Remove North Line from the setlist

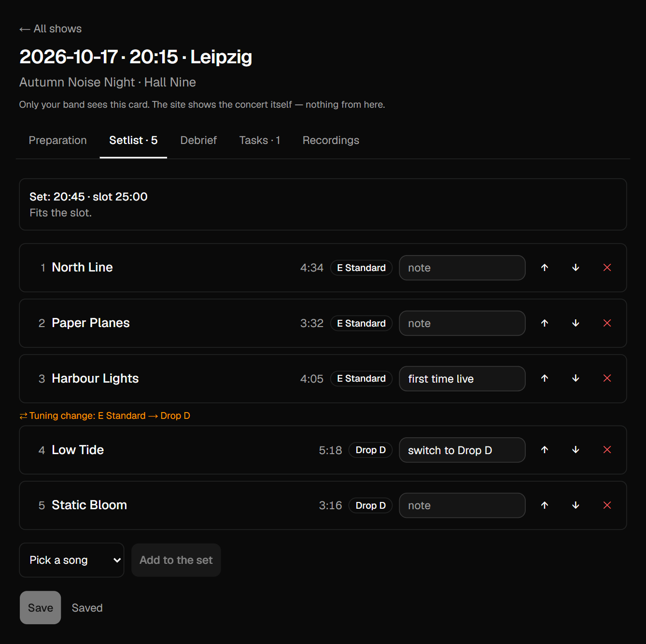(607, 268)
